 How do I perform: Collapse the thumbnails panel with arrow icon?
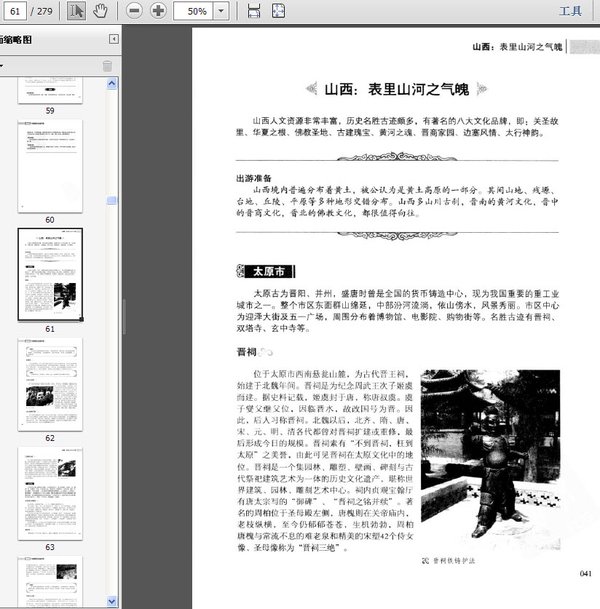pyautogui.click(x=114, y=39)
